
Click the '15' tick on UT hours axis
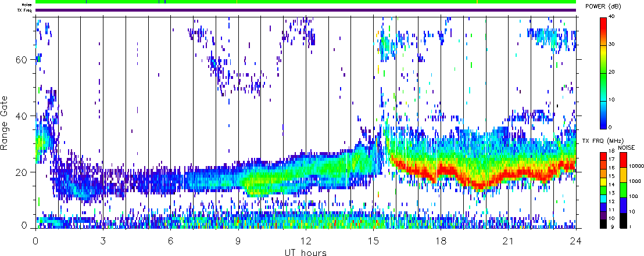[373, 240]
